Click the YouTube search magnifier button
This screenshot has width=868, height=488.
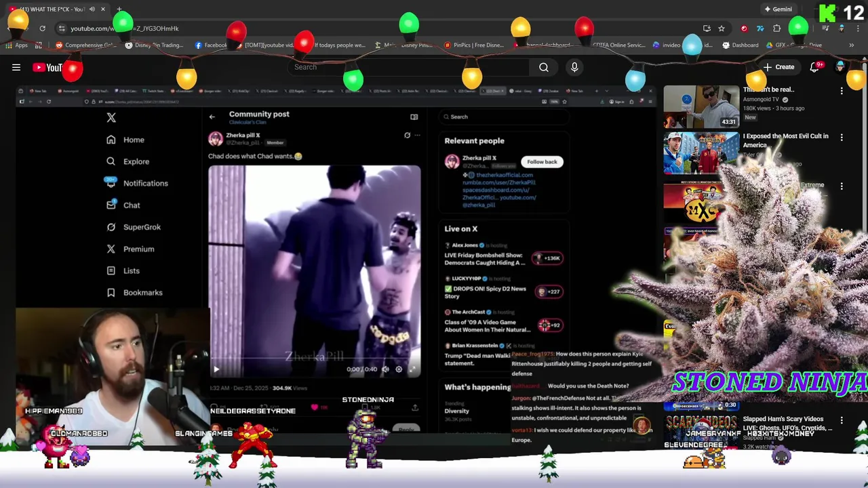click(543, 67)
